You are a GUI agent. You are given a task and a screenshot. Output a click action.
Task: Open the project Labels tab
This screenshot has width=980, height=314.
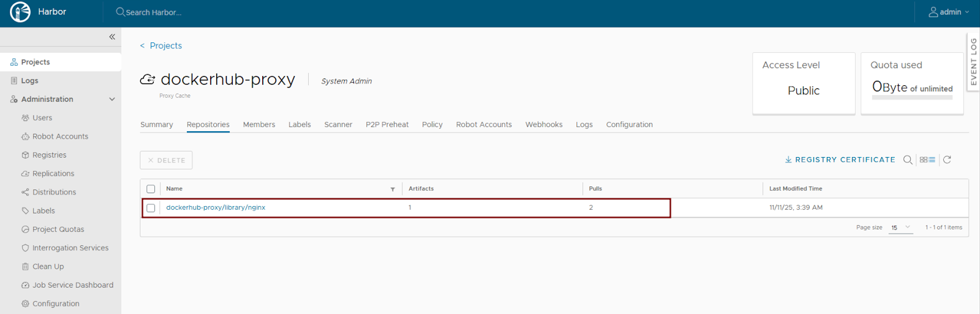300,124
